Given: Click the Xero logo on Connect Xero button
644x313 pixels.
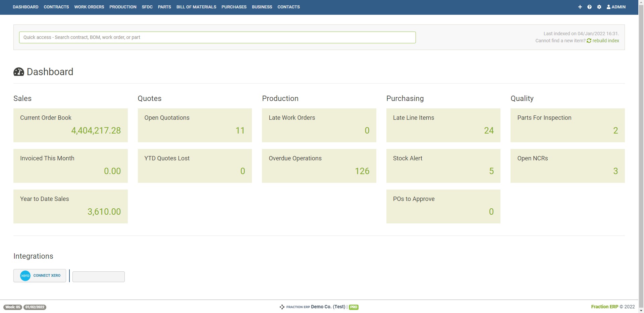Looking at the screenshot, I should point(25,275).
